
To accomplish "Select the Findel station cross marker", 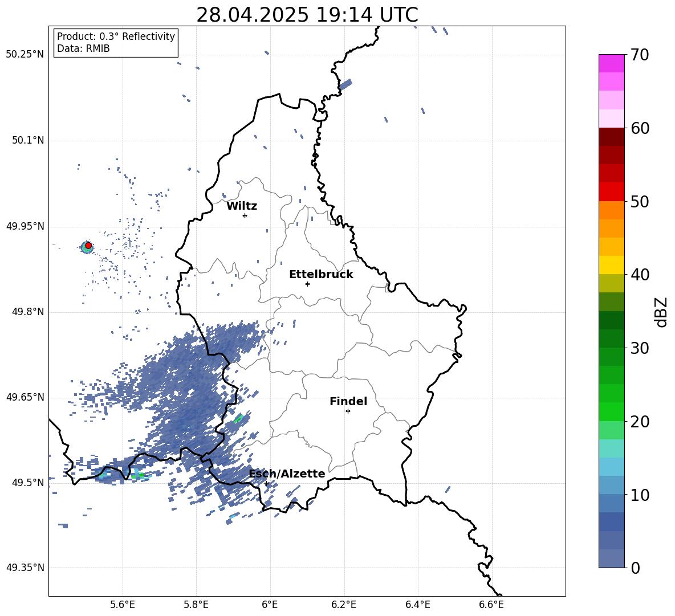I will click(348, 411).
